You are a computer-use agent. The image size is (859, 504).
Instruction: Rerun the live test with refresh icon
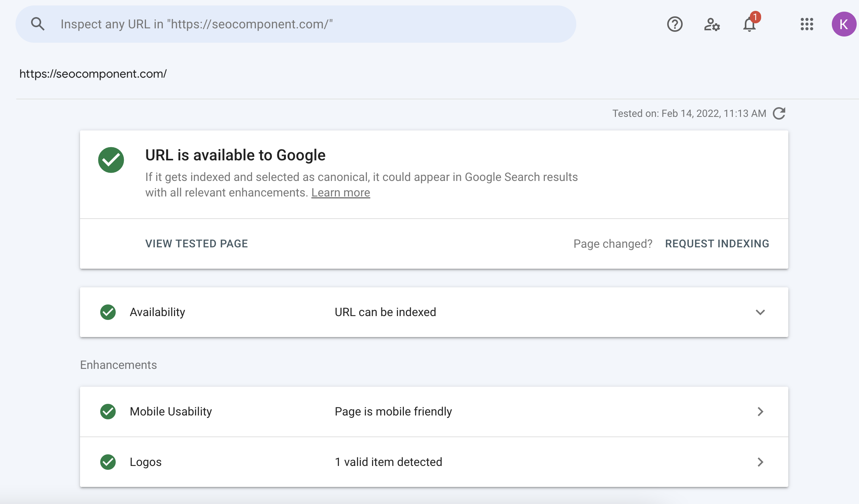[x=779, y=113]
